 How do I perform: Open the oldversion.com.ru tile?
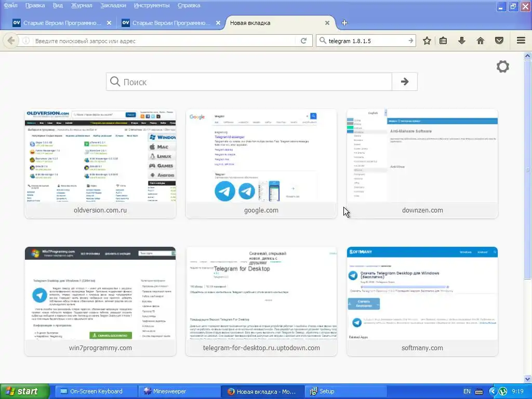pyautogui.click(x=100, y=164)
